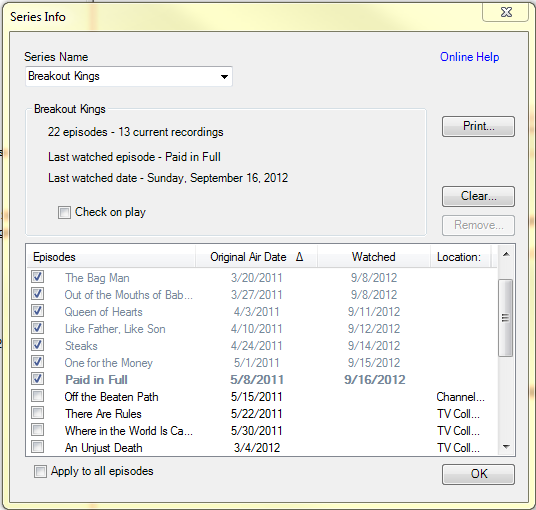Click the Print... button
The width and height of the screenshot is (536, 510).
point(478,126)
